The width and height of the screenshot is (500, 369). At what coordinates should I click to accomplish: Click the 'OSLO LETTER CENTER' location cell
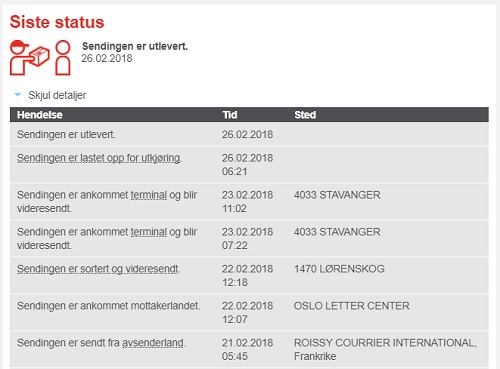[x=352, y=306]
